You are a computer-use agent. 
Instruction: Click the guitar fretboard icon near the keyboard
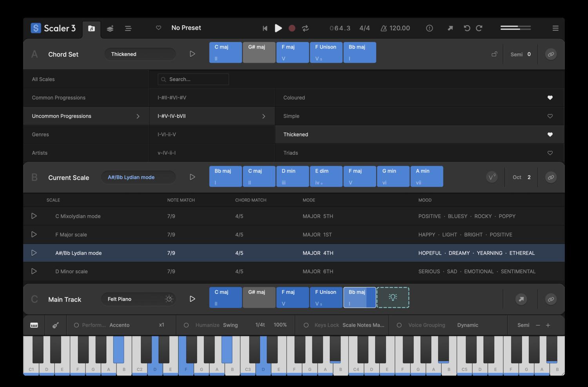(x=55, y=325)
